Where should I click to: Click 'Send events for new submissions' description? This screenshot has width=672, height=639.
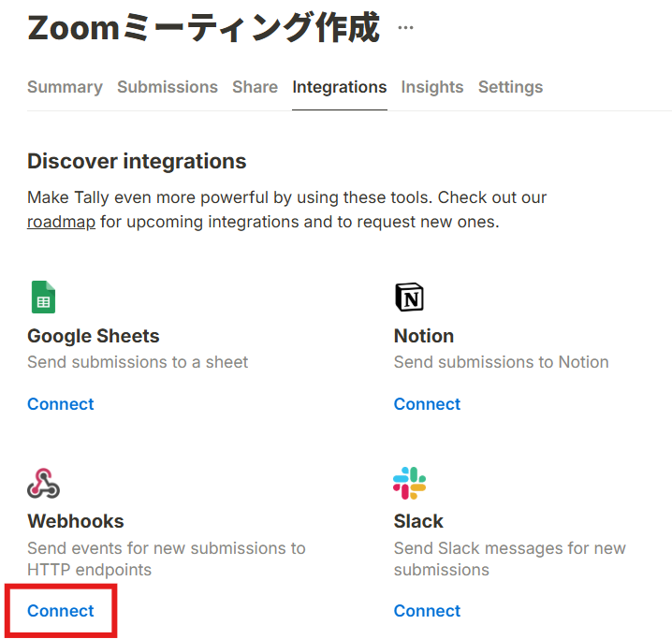(x=167, y=559)
